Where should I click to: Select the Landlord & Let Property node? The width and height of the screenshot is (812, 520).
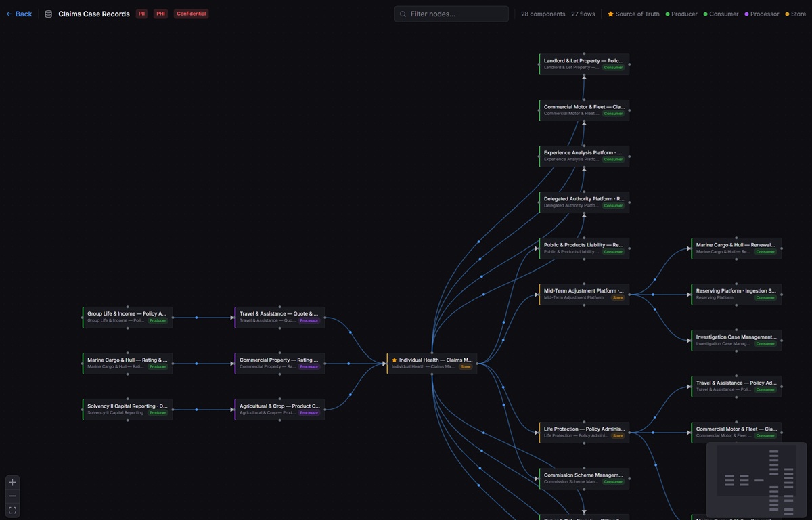click(584, 64)
